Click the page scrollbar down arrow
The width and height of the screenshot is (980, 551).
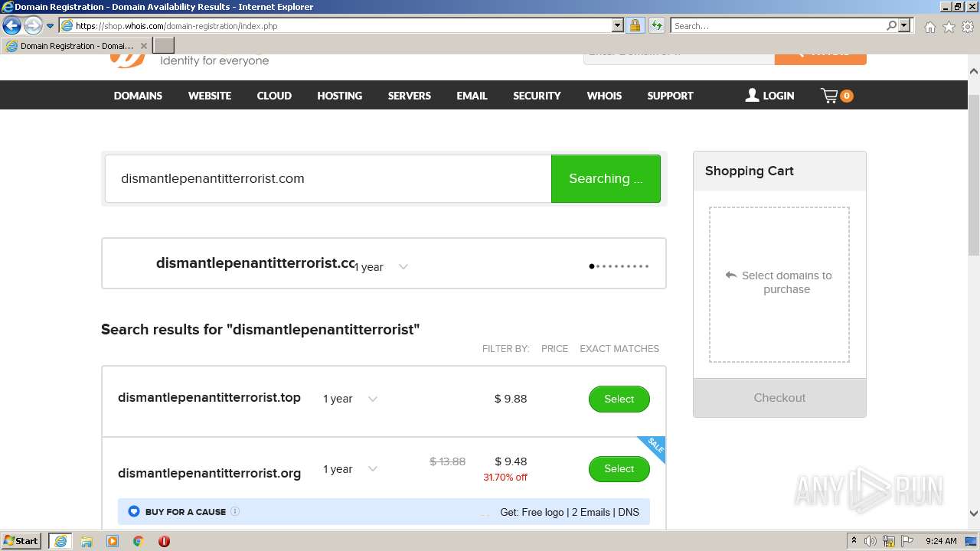pos(974,514)
